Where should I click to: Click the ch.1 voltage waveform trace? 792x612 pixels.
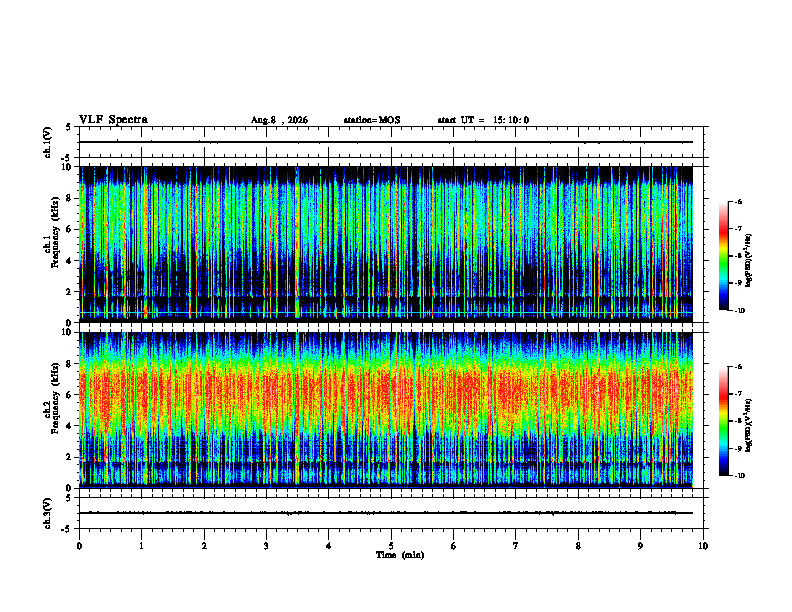click(x=386, y=142)
